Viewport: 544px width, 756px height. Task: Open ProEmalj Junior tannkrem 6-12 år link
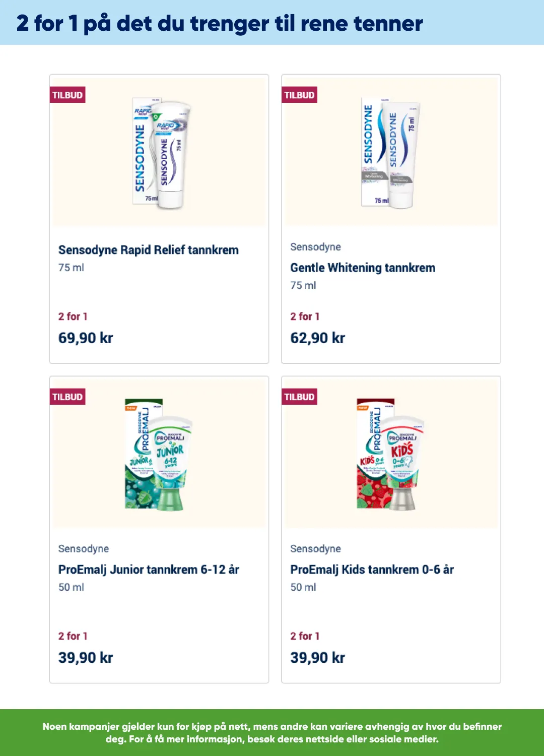[x=149, y=570]
